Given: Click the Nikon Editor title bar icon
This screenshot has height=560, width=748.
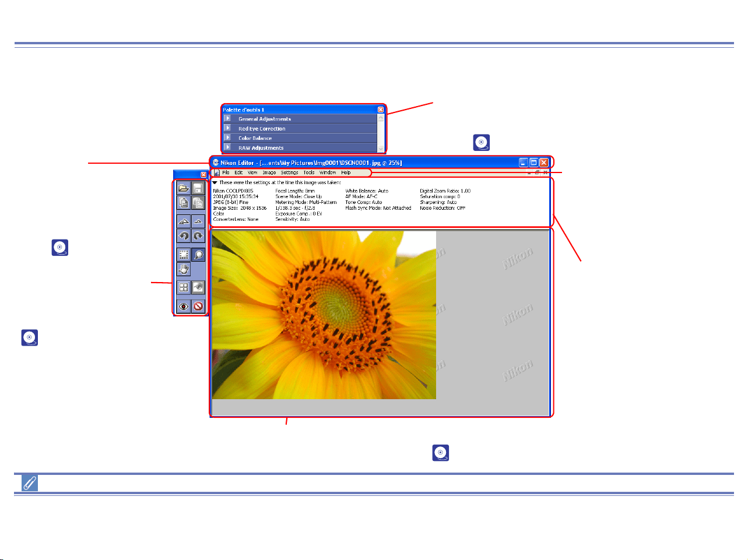Looking at the screenshot, I should click(x=216, y=163).
